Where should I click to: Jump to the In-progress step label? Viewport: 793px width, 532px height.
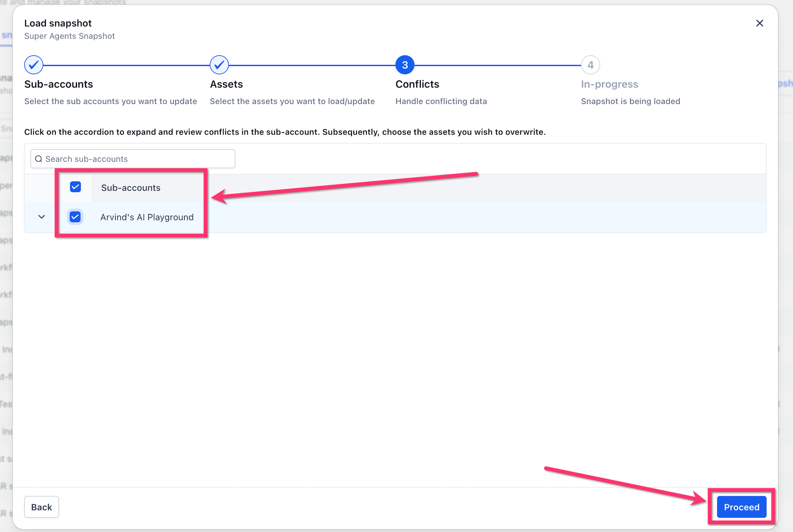[x=610, y=84]
